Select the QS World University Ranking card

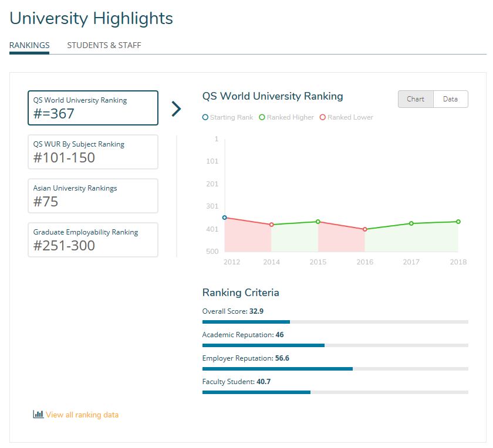[x=93, y=108]
